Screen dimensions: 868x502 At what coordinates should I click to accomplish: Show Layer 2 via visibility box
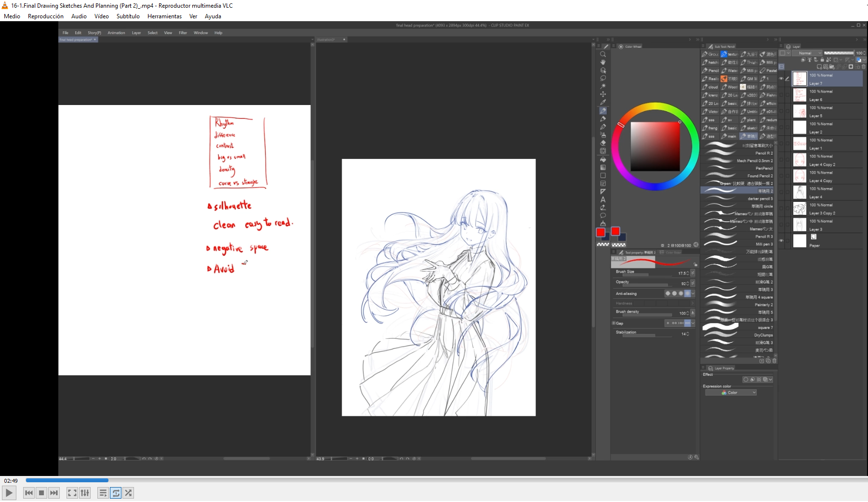pos(781,128)
